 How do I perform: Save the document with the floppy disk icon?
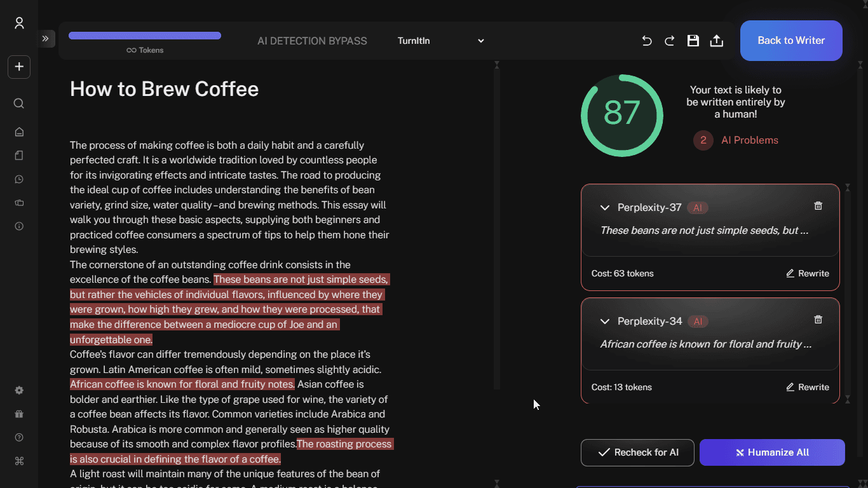693,41
